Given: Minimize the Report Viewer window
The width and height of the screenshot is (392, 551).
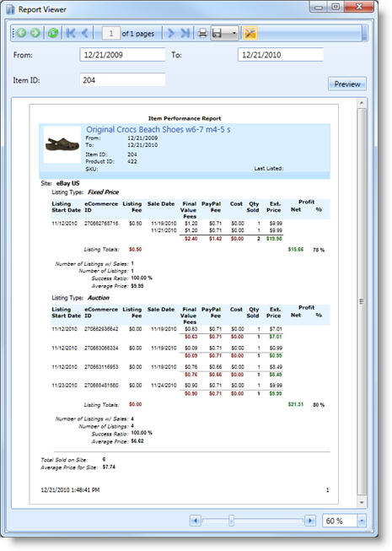Looking at the screenshot, I should tap(319, 7).
